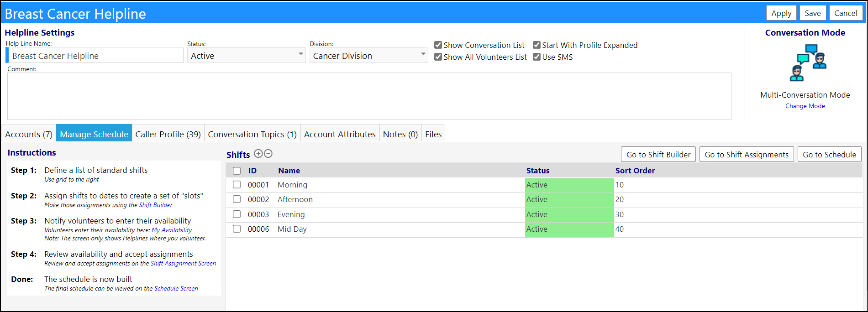Click shift ID 00006
This screenshot has height=312, width=868.
pos(258,229)
